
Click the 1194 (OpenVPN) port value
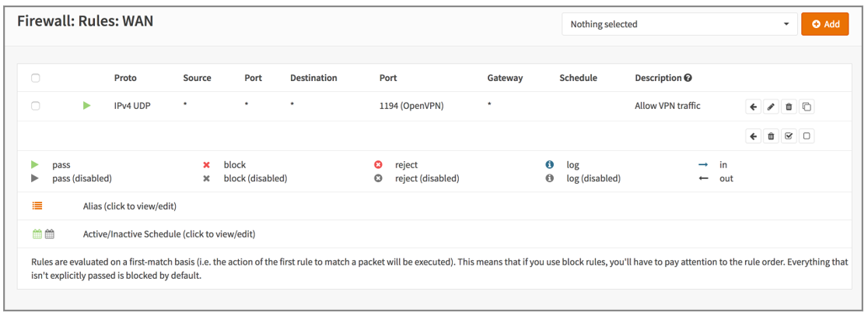tap(411, 106)
